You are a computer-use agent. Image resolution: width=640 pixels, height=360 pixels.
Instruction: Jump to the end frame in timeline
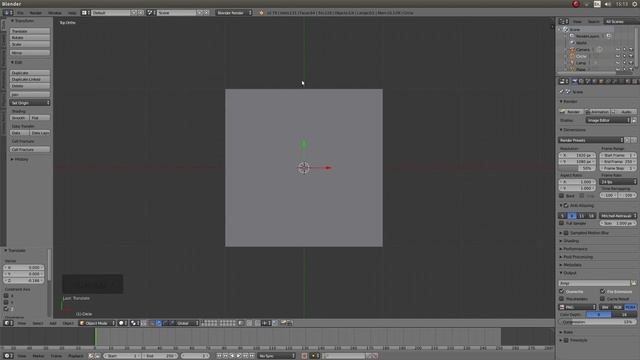252,356
